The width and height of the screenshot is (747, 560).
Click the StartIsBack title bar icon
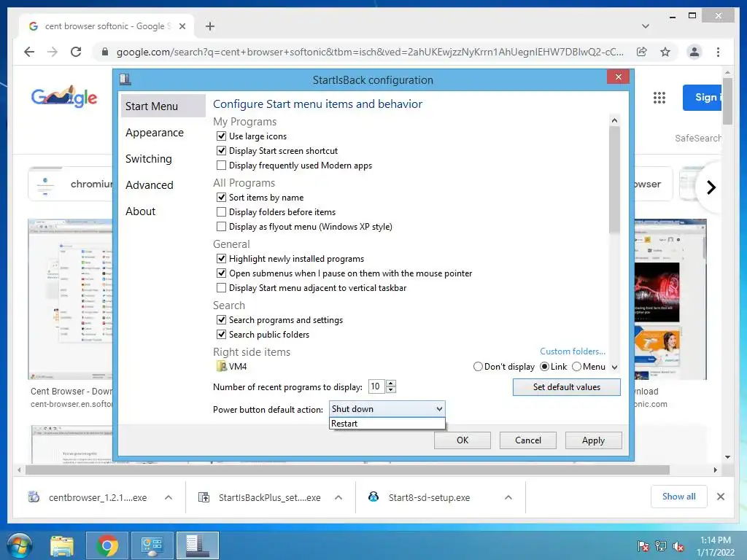(x=125, y=79)
